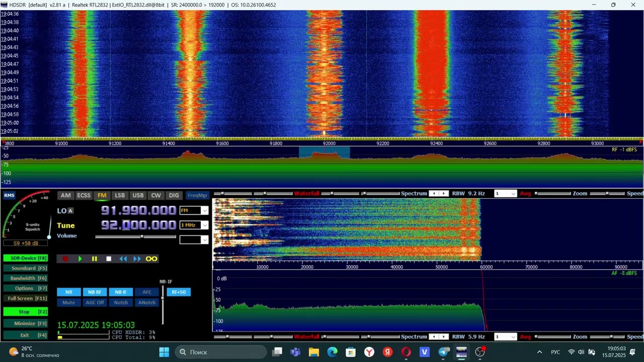Click the upper RBW right stepper arrow
644x362 pixels.
444,194
